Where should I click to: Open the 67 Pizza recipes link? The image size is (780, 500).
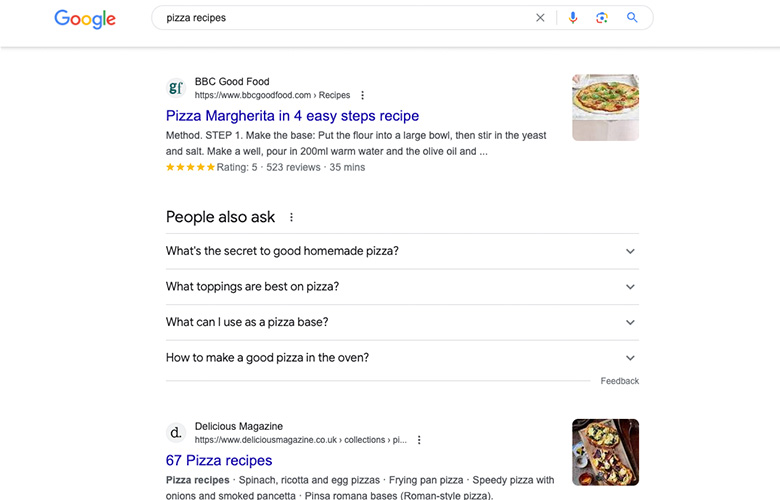(219, 461)
